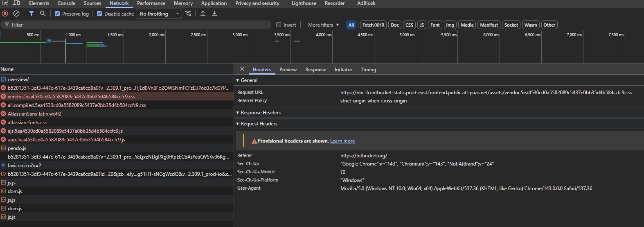Filter requests by Fetch/XHR
The width and height of the screenshot is (644, 227).
(374, 25)
